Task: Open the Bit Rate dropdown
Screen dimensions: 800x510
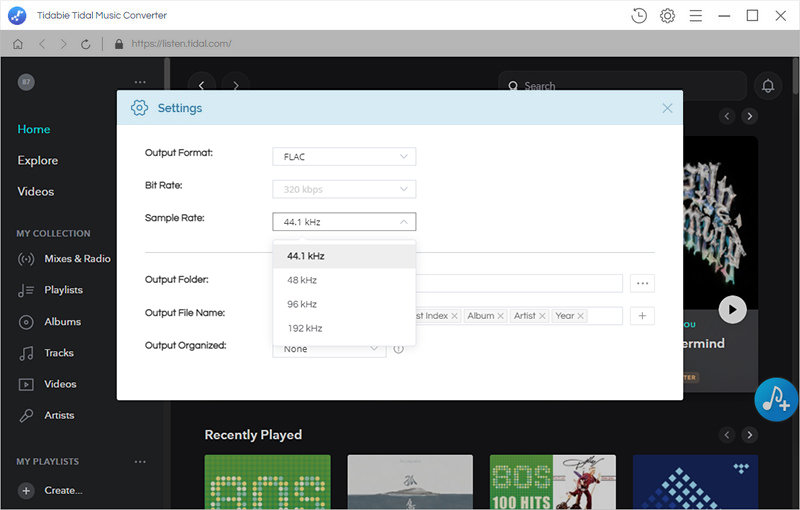Action: (x=344, y=189)
